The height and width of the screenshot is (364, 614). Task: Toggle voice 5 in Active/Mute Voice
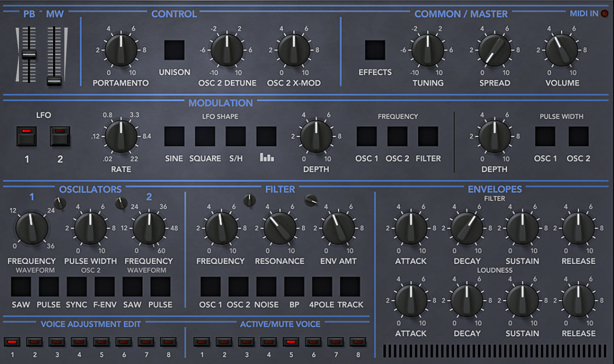point(291,342)
